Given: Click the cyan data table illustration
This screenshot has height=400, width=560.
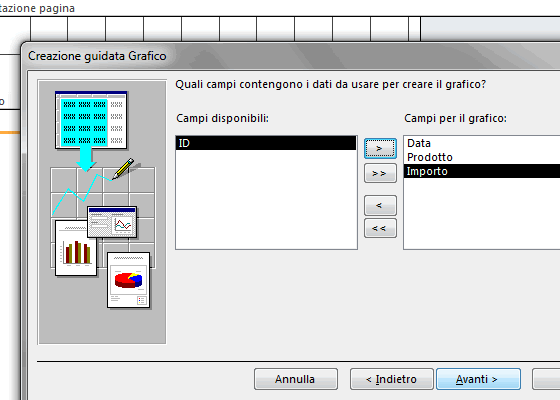Looking at the screenshot, I should click(x=91, y=120).
